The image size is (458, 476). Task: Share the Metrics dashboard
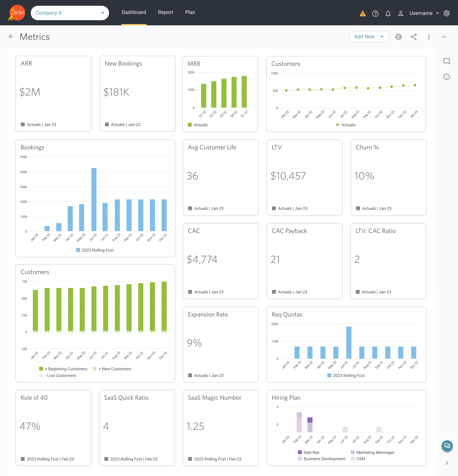click(x=414, y=37)
